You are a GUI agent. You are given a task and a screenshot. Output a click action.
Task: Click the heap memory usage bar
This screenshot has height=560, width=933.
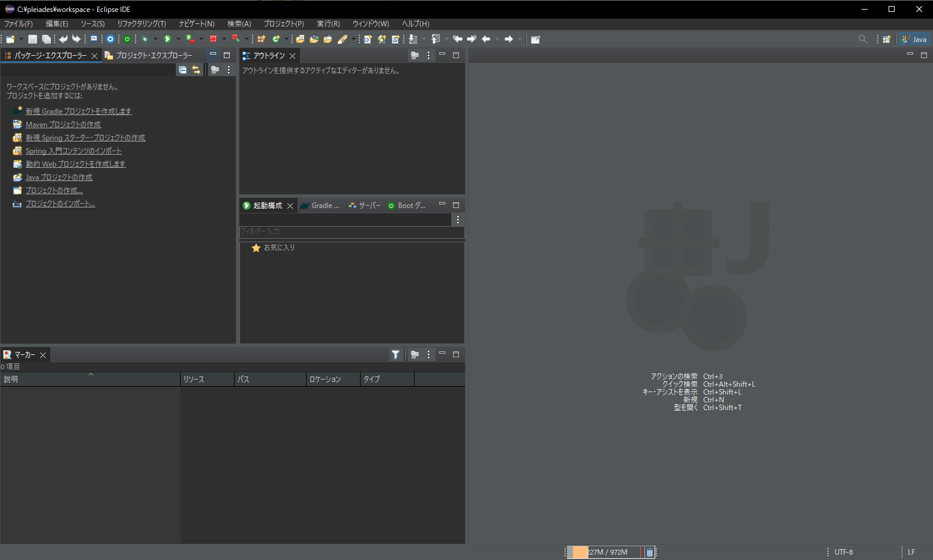606,552
